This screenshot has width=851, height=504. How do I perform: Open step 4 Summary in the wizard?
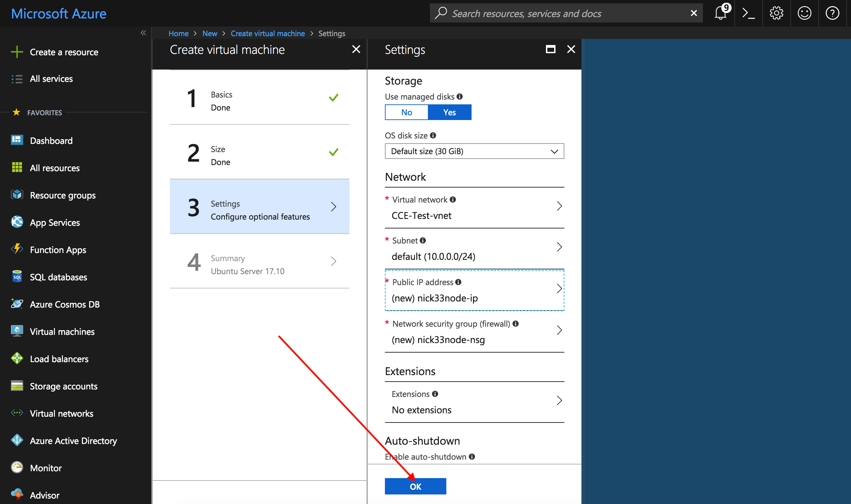coord(259,261)
